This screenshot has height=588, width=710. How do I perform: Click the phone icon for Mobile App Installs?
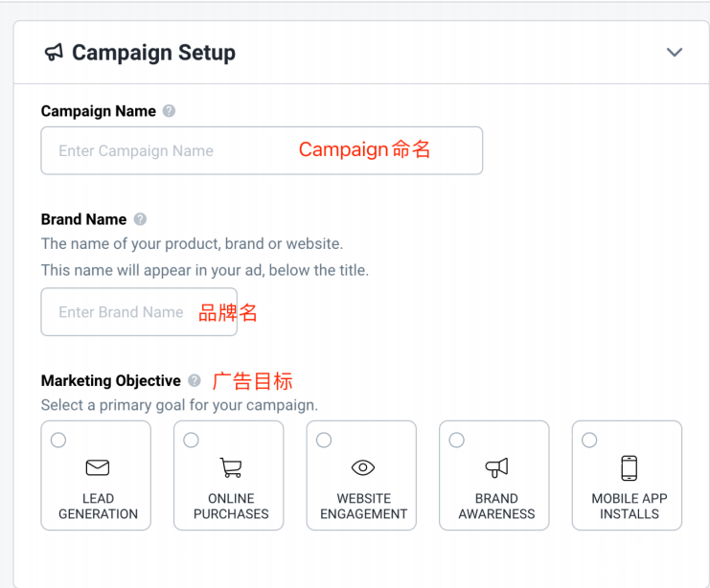[629, 468]
